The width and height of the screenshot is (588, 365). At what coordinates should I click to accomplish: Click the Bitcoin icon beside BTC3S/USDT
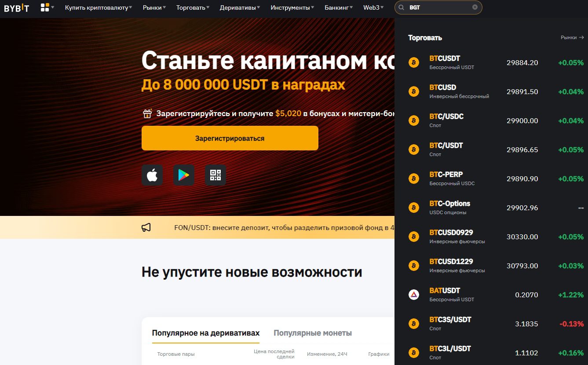414,324
